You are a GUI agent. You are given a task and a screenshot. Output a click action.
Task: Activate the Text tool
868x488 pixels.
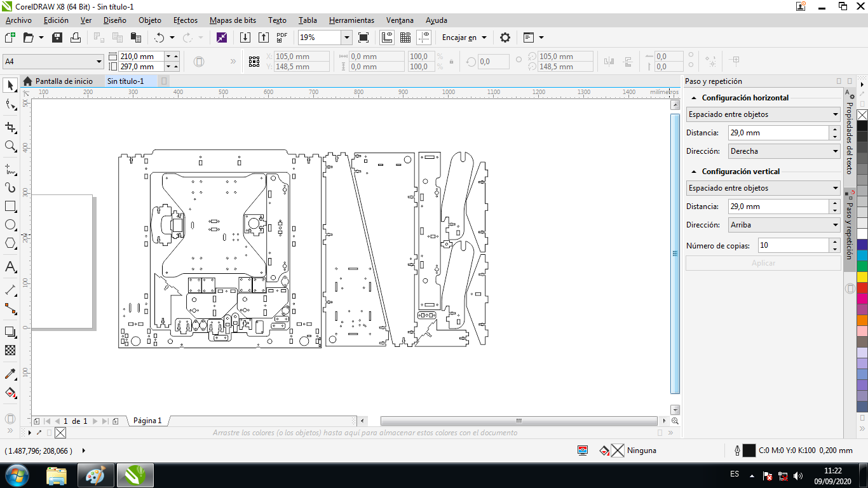tap(10, 266)
